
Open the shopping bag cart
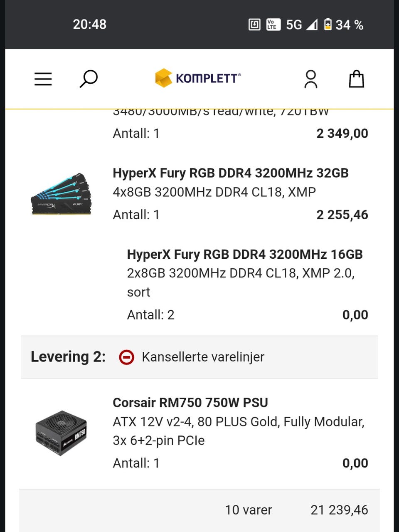[356, 79]
